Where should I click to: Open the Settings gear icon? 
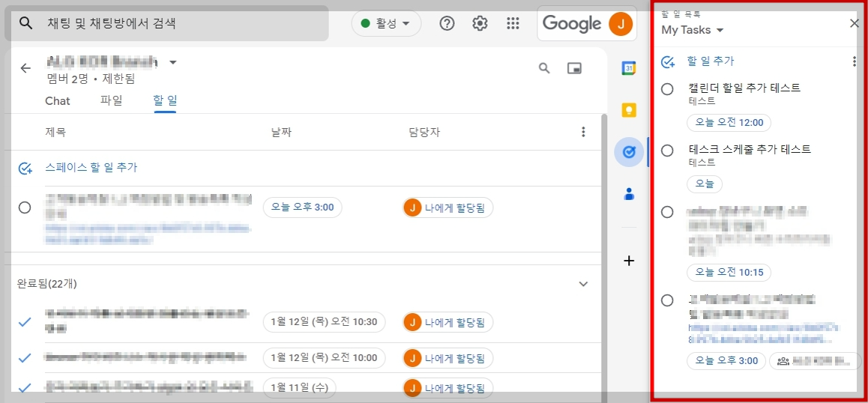pos(480,23)
